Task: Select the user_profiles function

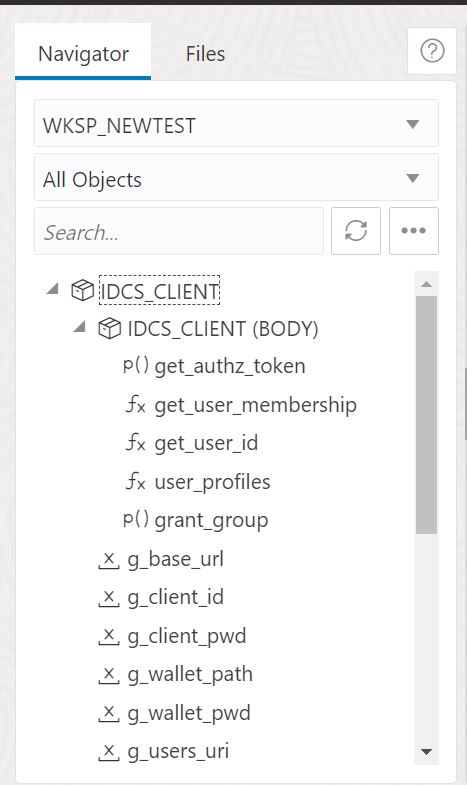Action: click(x=212, y=482)
